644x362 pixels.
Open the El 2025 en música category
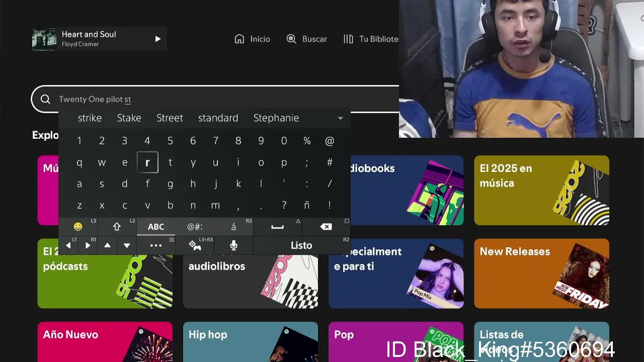(541, 190)
